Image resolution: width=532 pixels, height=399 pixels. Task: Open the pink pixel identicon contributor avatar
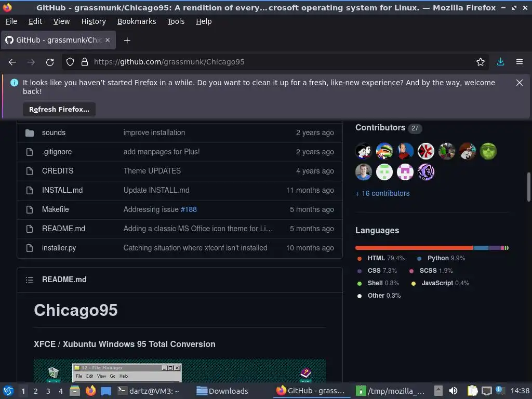[x=405, y=172]
